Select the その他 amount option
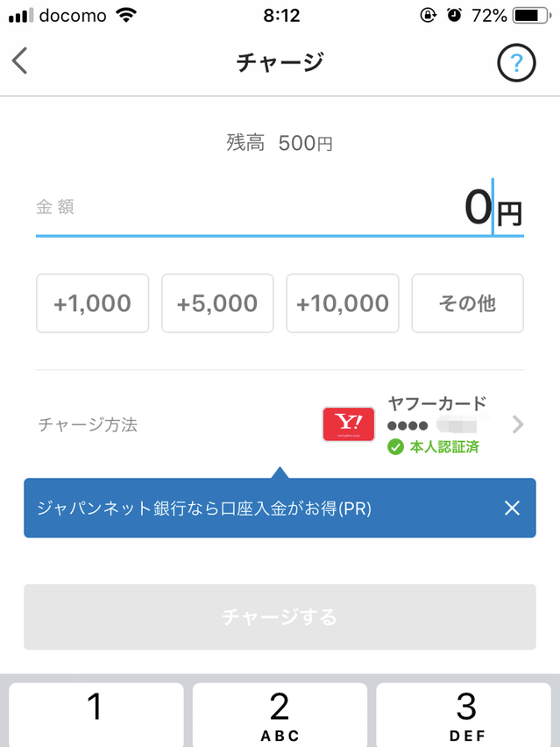Viewport: 560px width, 747px height. [467, 303]
